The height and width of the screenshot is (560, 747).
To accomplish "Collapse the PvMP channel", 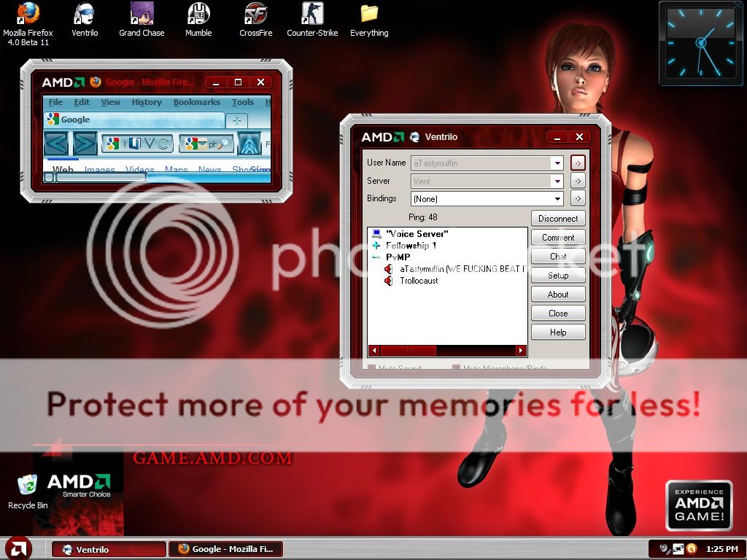I will click(376, 257).
